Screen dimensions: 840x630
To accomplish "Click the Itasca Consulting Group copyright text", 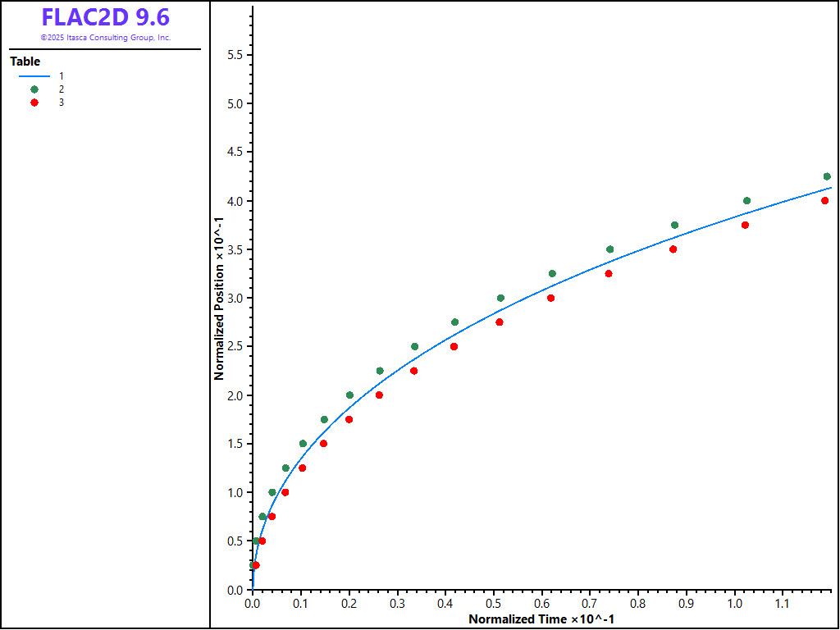I will point(105,38).
